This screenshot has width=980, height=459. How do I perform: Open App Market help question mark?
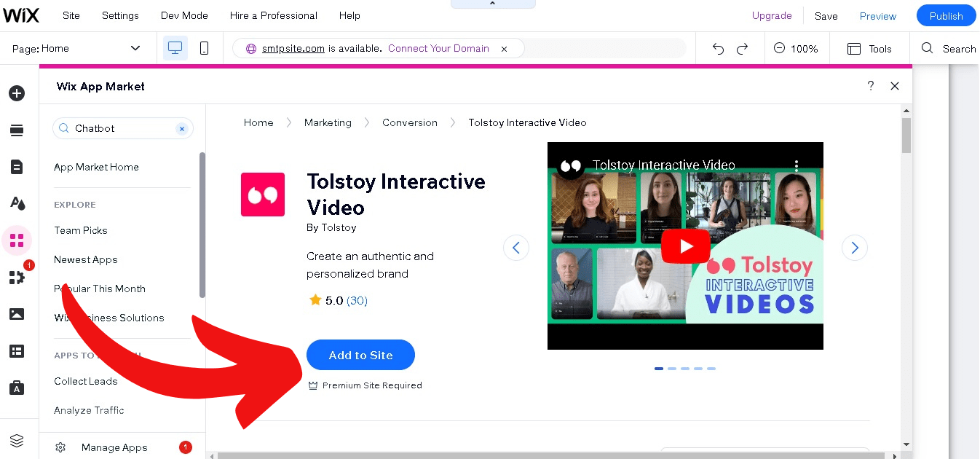tap(871, 86)
